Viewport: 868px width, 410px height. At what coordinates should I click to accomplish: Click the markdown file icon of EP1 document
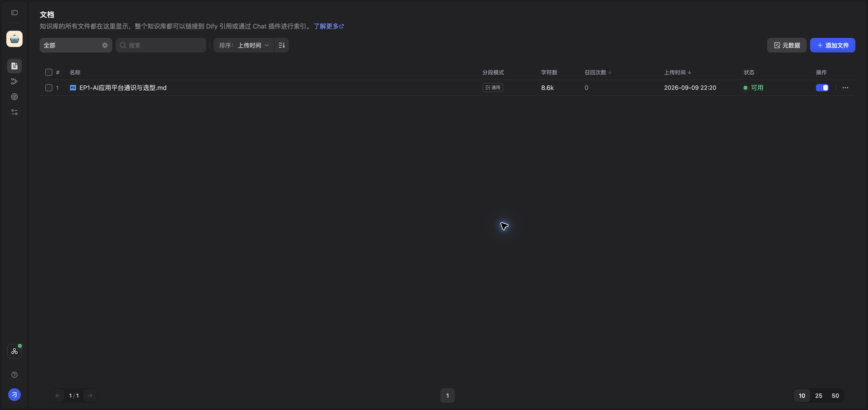73,88
